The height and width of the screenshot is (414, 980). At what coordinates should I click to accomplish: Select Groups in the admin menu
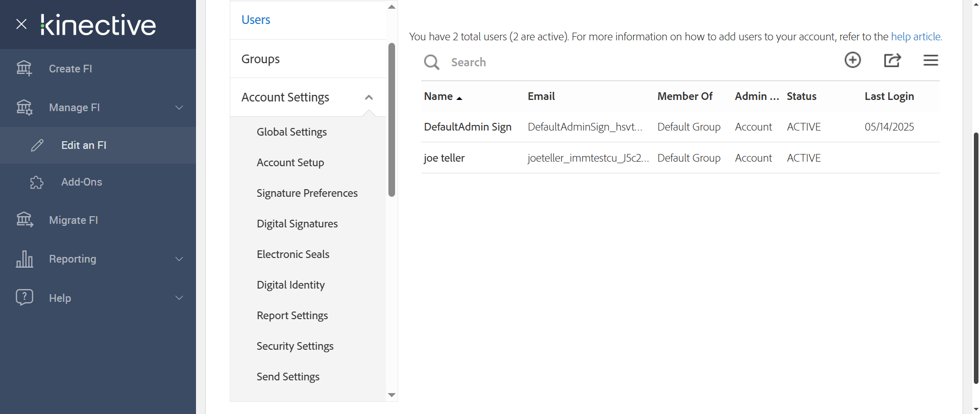point(260,59)
